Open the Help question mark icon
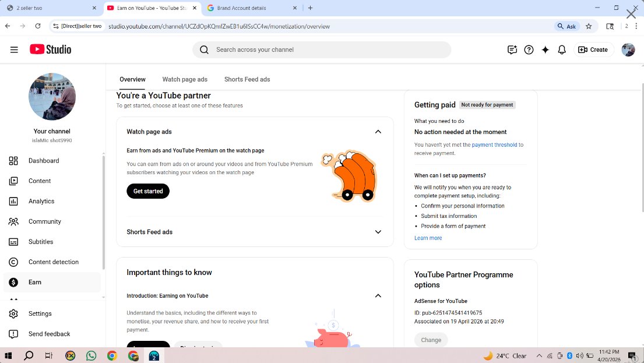Image resolution: width=644 pixels, height=363 pixels. pyautogui.click(x=529, y=50)
